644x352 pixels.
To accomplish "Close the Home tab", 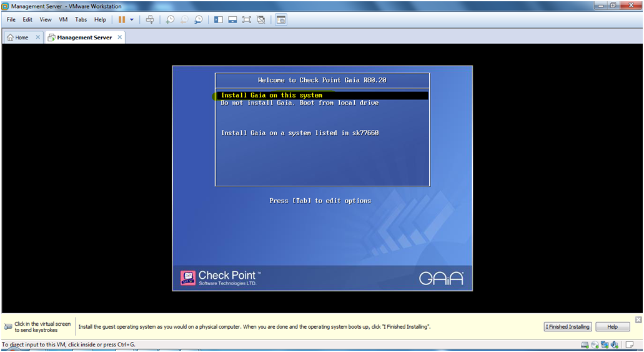I will 37,37.
